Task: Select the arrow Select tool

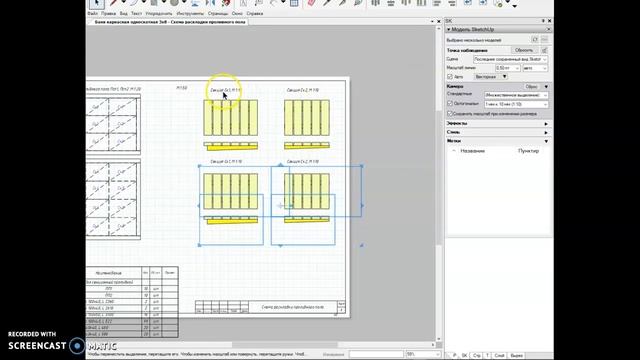Action: tap(97, 3)
